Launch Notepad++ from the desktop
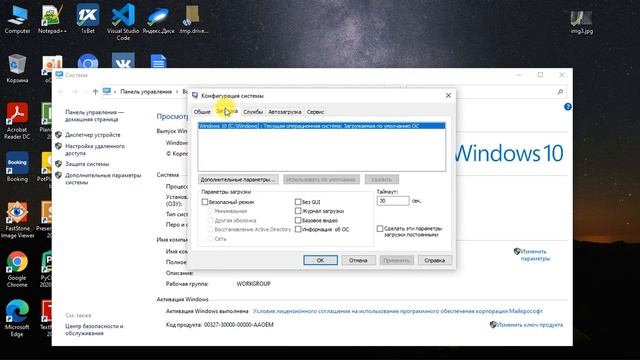 52,18
